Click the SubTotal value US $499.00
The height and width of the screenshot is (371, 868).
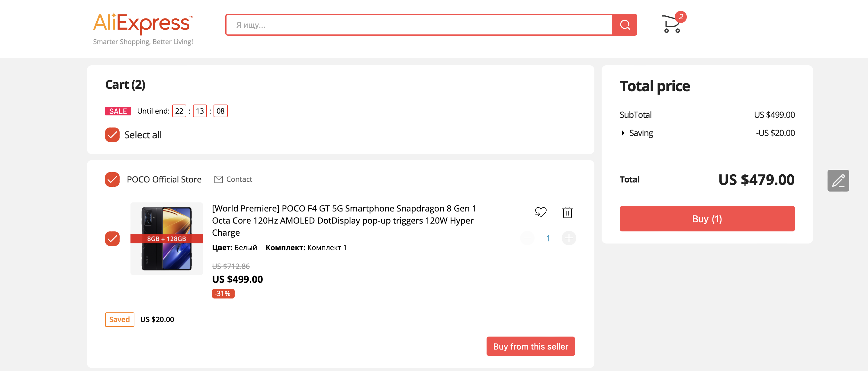tap(774, 115)
